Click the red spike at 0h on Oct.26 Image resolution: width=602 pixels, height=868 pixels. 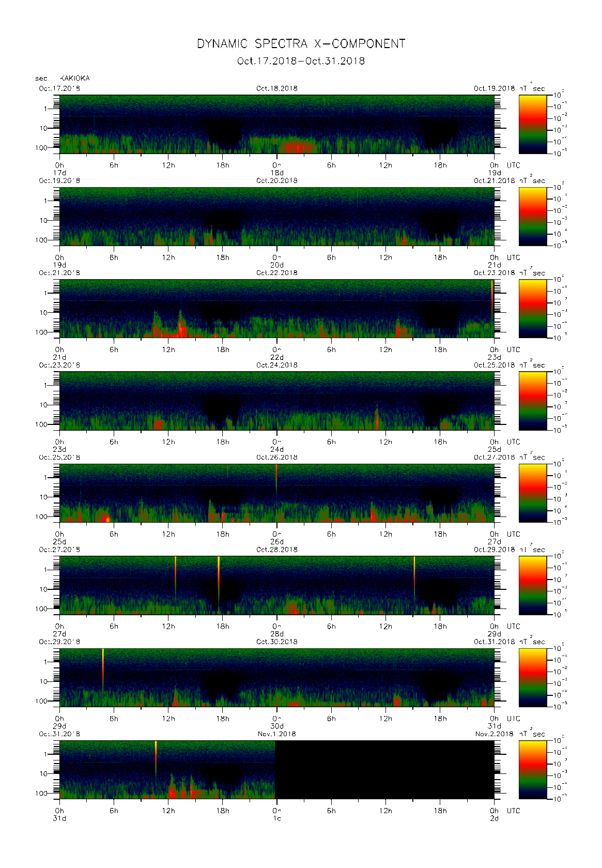[x=276, y=478]
